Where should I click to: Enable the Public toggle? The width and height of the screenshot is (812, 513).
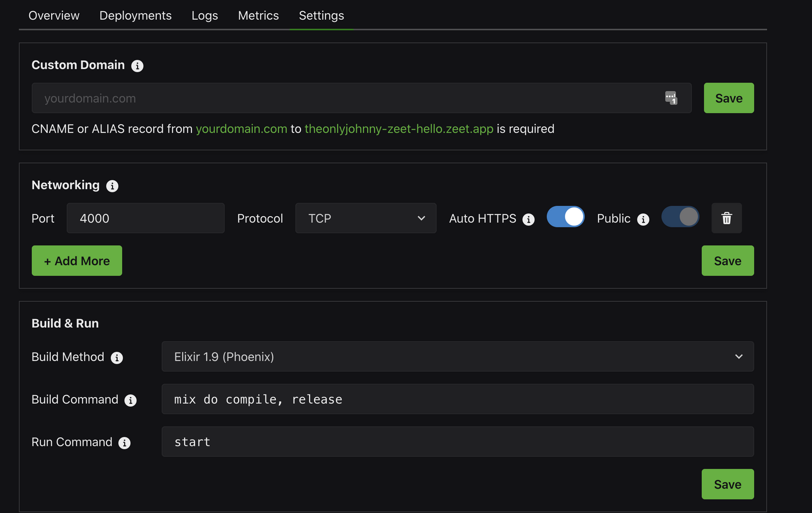680,217
